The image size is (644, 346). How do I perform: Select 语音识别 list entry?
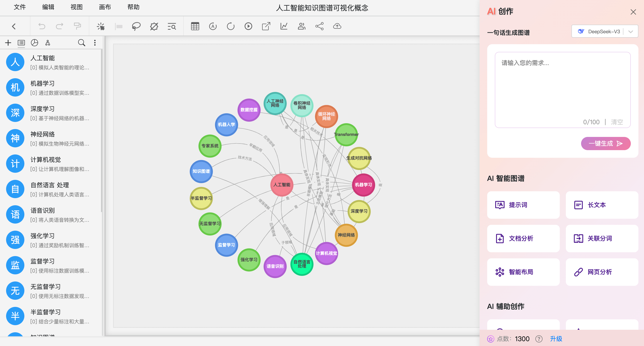click(x=51, y=214)
